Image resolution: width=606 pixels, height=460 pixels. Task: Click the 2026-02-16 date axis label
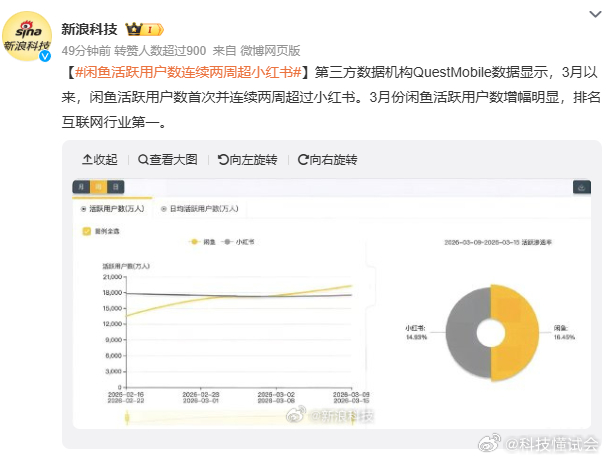pyautogui.click(x=126, y=397)
